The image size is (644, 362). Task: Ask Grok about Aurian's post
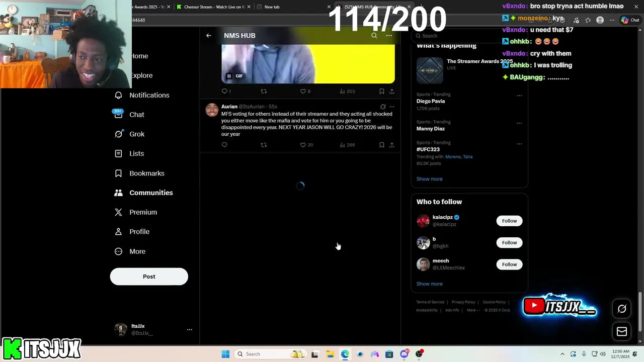[383, 107]
